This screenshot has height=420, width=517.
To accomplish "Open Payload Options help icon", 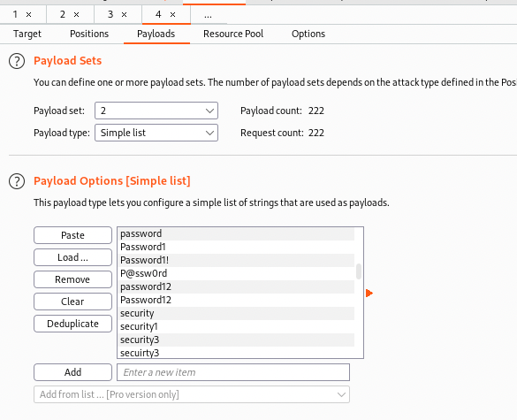I will (17, 181).
